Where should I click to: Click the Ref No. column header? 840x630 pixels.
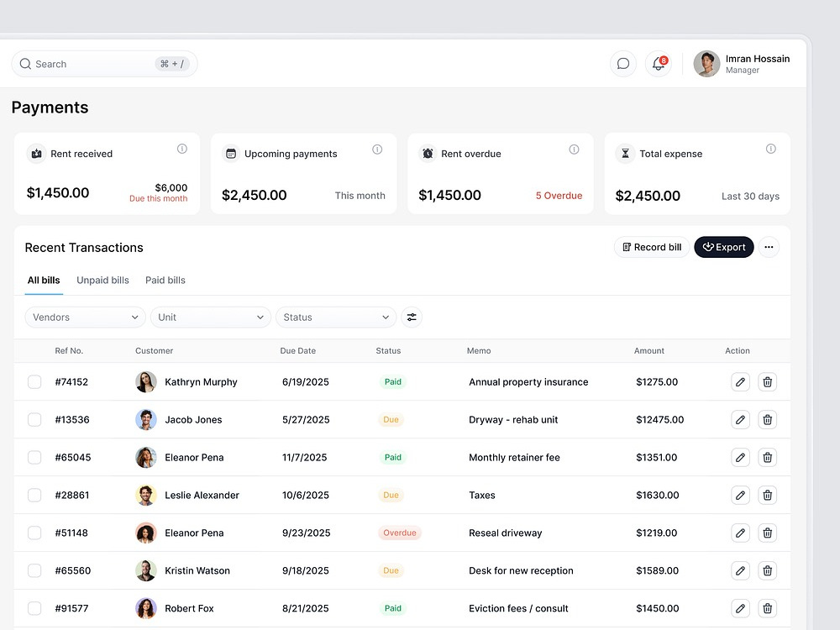click(x=69, y=351)
